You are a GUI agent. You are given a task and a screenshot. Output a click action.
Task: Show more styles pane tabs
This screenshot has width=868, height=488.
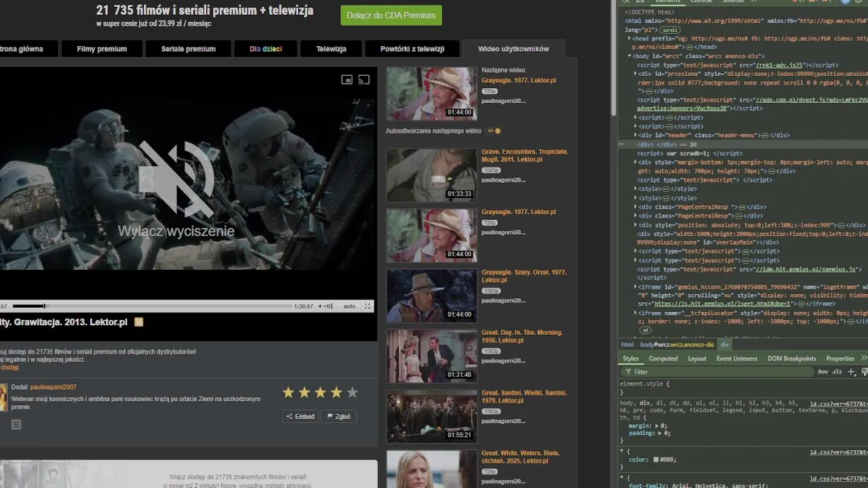864,358
